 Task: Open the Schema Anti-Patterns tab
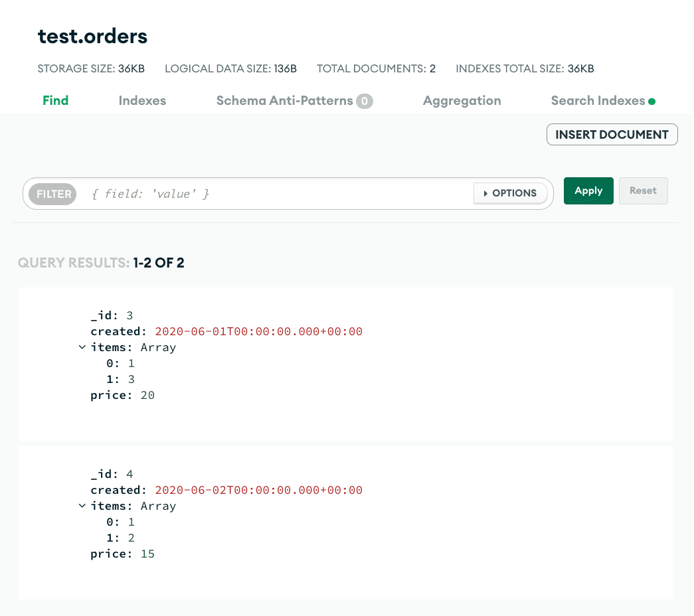point(284,101)
